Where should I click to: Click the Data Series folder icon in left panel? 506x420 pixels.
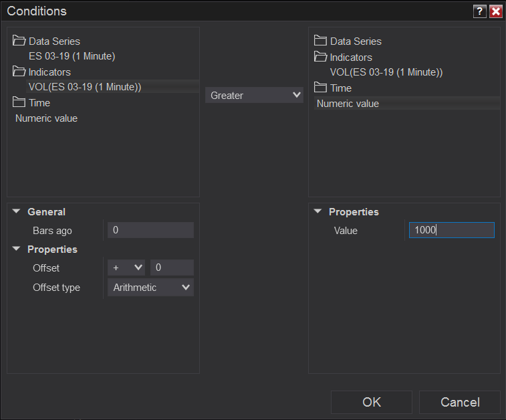click(19, 41)
